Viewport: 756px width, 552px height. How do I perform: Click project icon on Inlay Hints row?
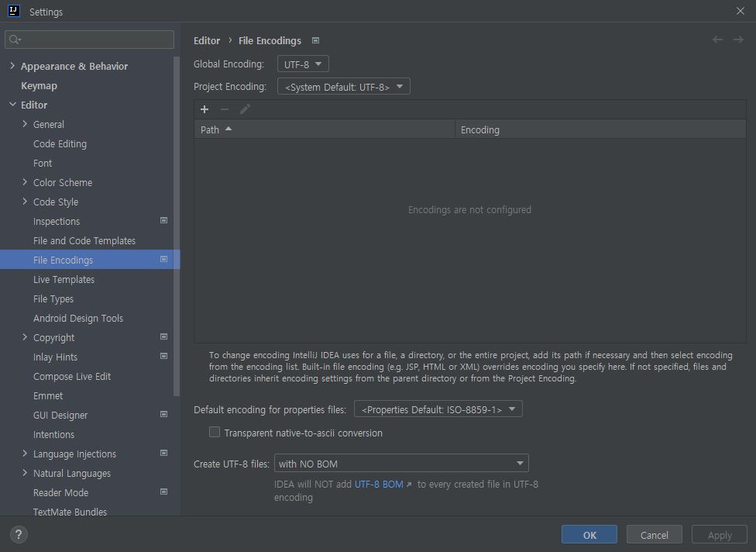click(x=164, y=356)
